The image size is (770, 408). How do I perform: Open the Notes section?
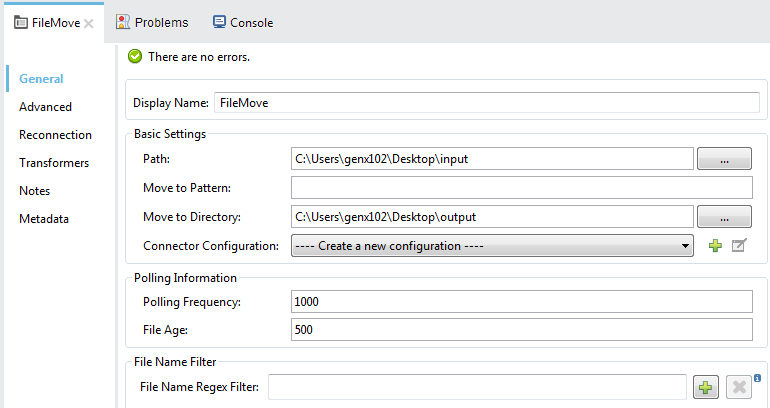click(34, 191)
